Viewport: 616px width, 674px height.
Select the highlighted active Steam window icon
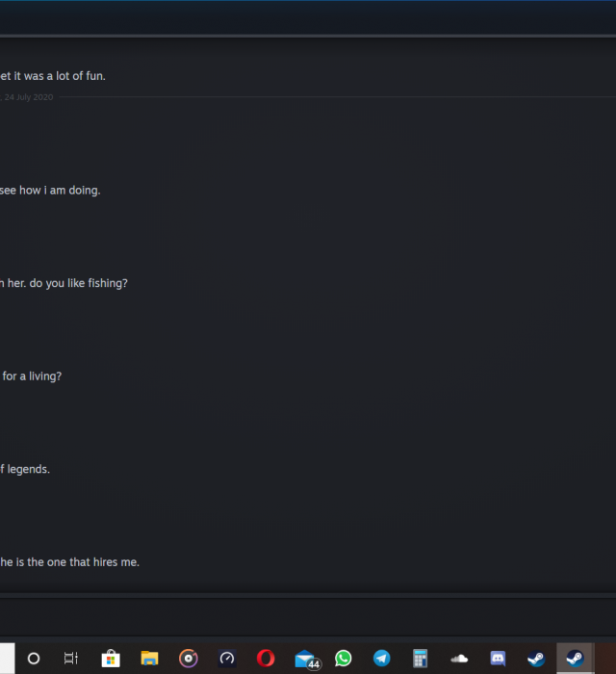tap(575, 659)
